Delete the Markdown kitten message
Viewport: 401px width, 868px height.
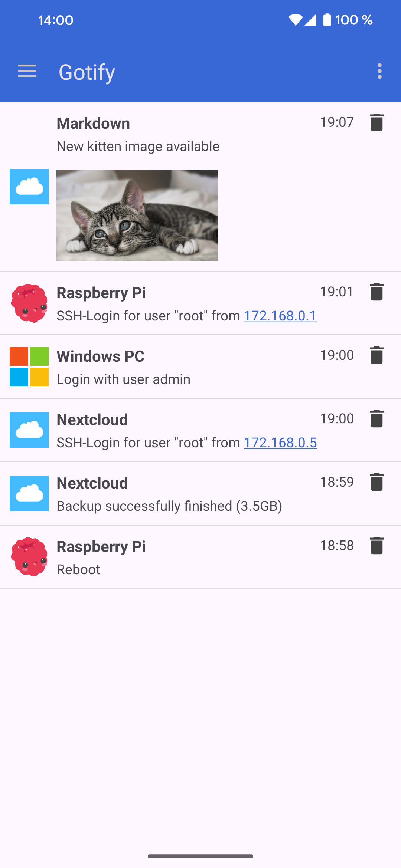(x=376, y=122)
